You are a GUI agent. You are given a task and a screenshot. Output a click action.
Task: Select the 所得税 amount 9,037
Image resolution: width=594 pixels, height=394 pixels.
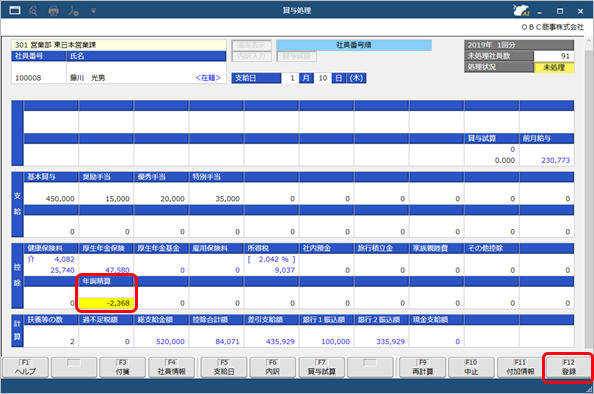click(x=284, y=270)
